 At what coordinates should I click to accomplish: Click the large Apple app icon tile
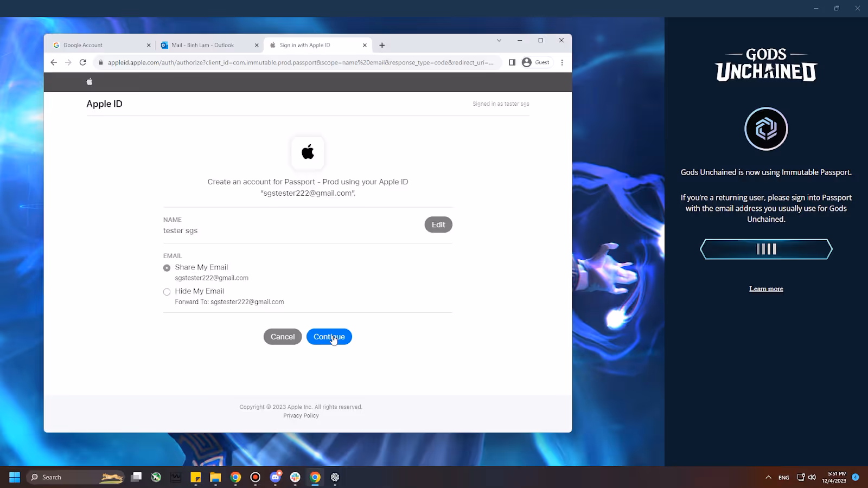coord(308,152)
